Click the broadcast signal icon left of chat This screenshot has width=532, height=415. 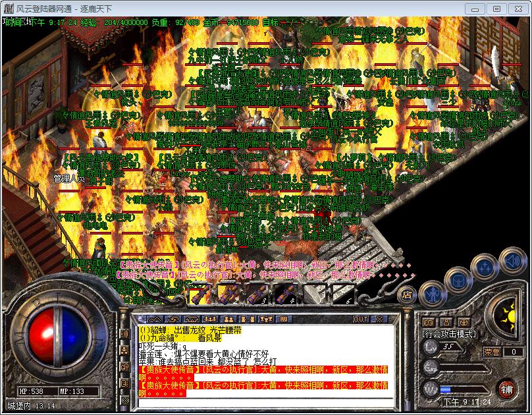click(x=124, y=401)
